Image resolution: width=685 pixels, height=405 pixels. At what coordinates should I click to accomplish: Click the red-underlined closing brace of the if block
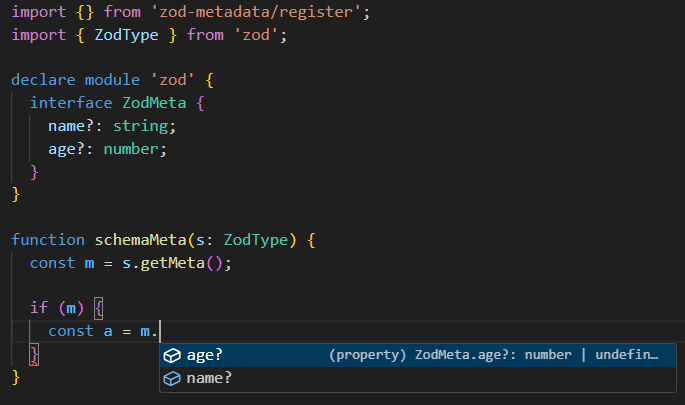34,354
